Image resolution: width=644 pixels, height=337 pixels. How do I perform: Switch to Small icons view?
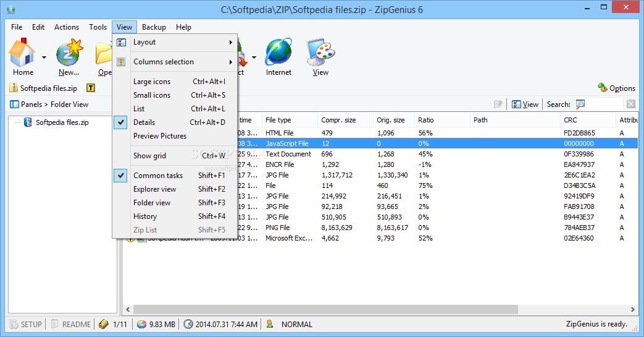click(x=175, y=95)
